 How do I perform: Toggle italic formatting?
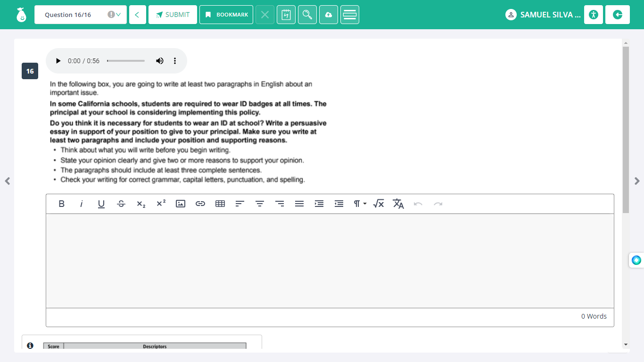click(82, 204)
